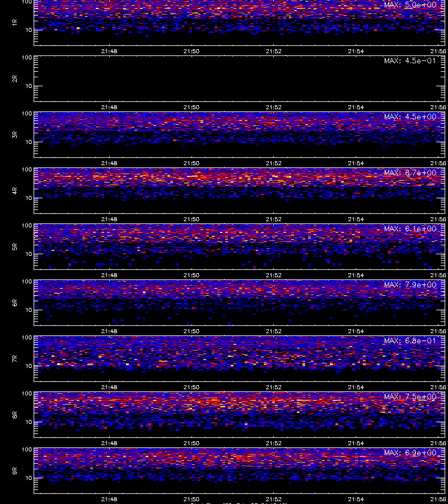Screen dimensions: 448x504
Task: Click the 8R panel axis label
Action: tap(15, 414)
